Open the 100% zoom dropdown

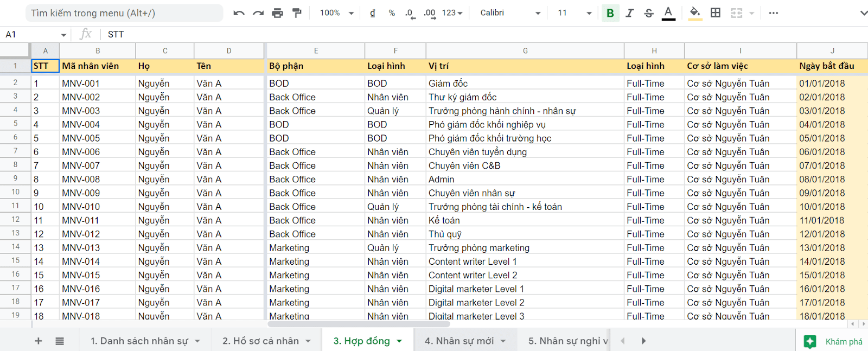(x=336, y=13)
